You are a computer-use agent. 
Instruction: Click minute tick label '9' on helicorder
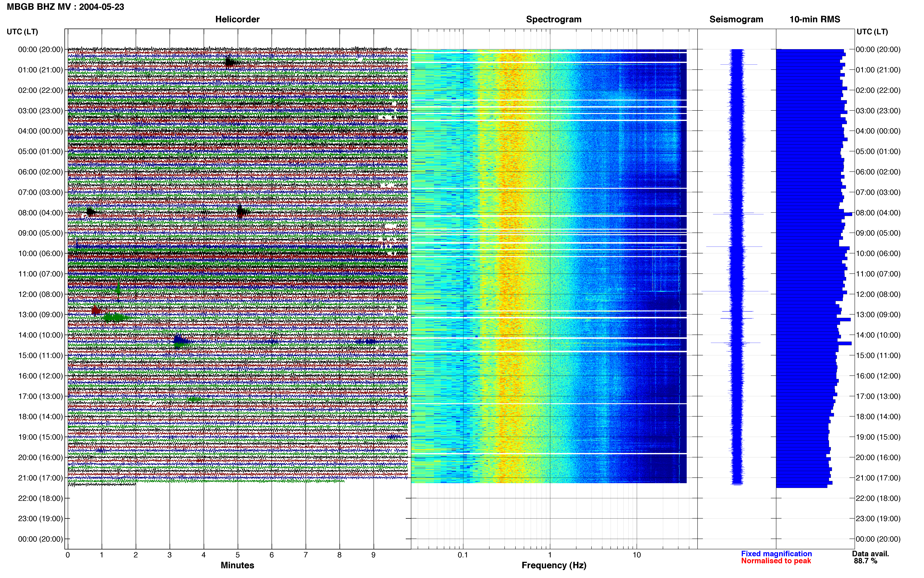[374, 555]
